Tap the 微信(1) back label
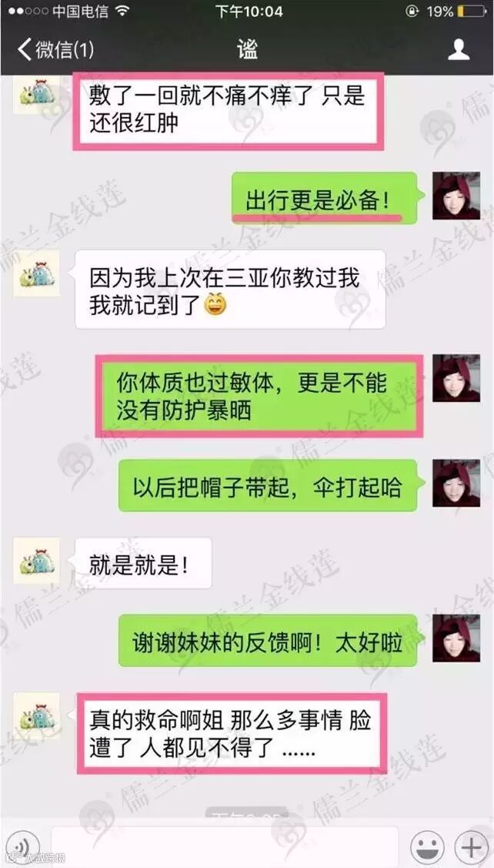 tap(65, 50)
